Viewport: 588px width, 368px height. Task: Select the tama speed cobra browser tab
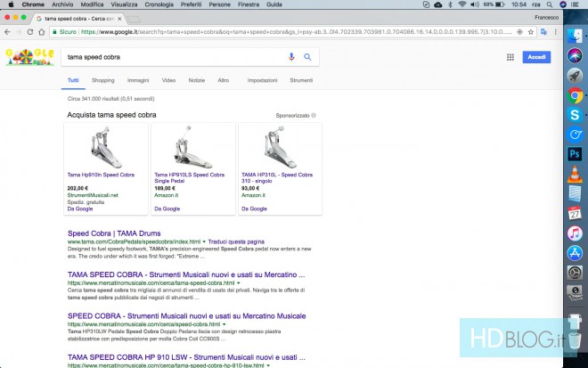78,19
